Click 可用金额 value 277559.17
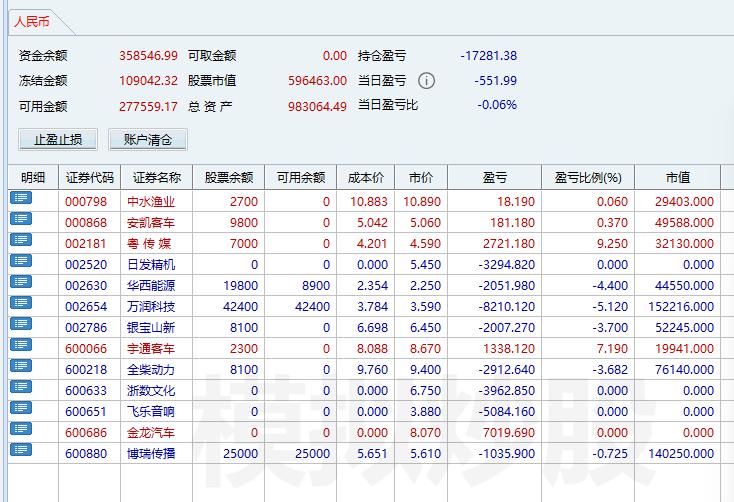Viewport: 734px width, 502px height. tap(148, 107)
